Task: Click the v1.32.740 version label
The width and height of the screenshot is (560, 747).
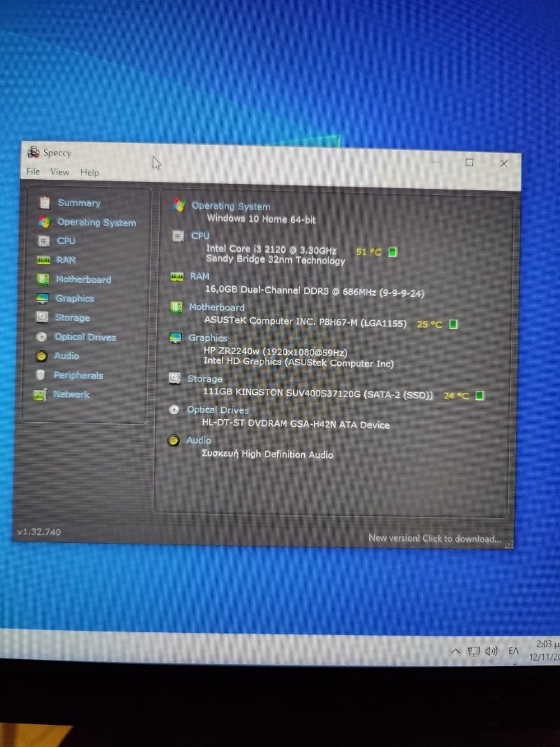Action: coord(39,532)
